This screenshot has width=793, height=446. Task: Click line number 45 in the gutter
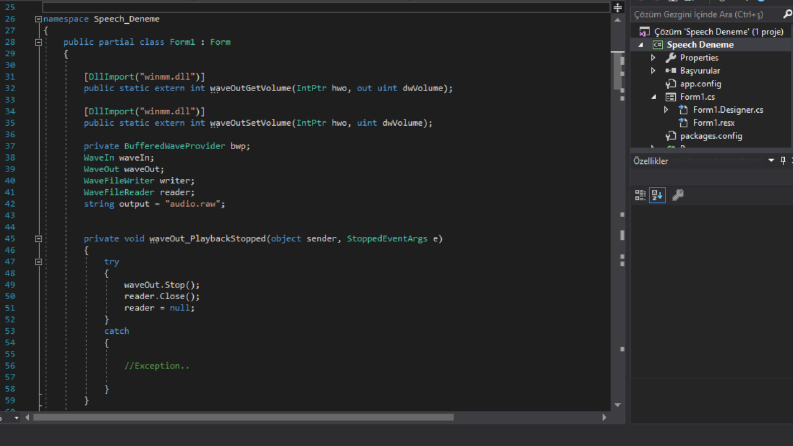(10, 239)
